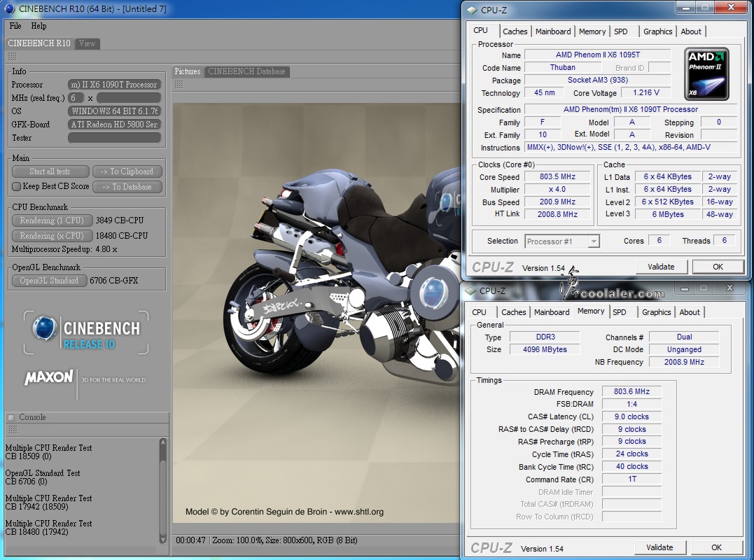Toggle the Keep Best CB Score checkbox

click(16, 186)
